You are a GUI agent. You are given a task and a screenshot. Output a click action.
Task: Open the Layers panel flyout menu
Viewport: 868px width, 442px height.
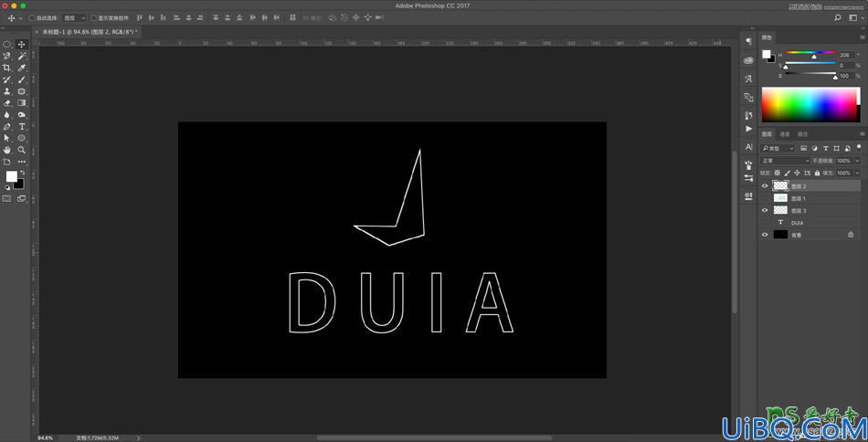click(x=862, y=134)
